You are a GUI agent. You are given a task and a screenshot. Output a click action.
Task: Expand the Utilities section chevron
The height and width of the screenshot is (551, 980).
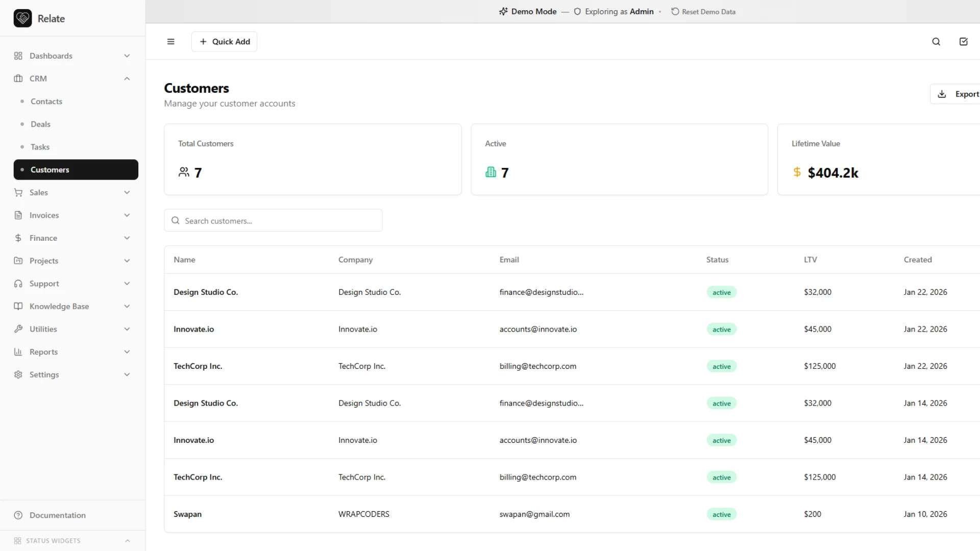(127, 329)
